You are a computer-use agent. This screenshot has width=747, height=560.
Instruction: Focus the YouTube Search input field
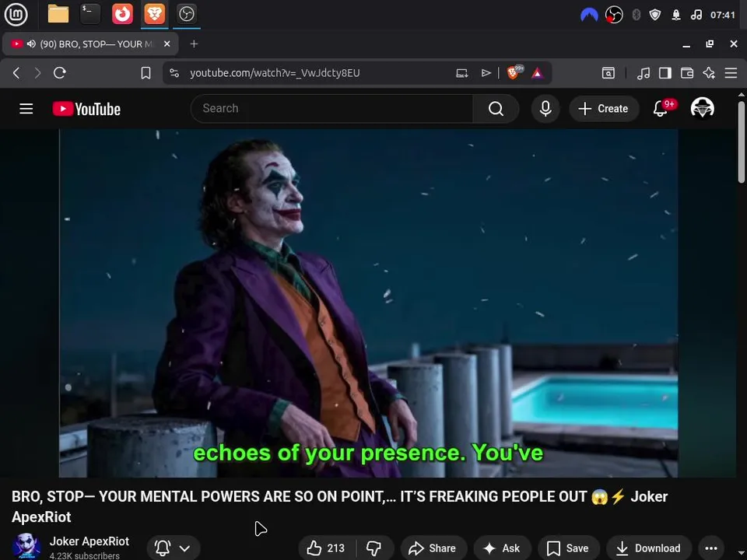pyautogui.click(x=331, y=109)
